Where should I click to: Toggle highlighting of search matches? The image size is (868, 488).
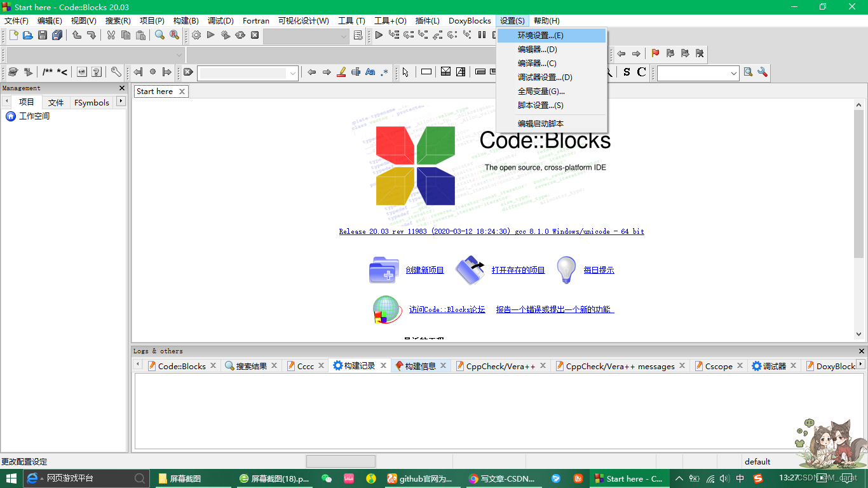click(x=341, y=72)
